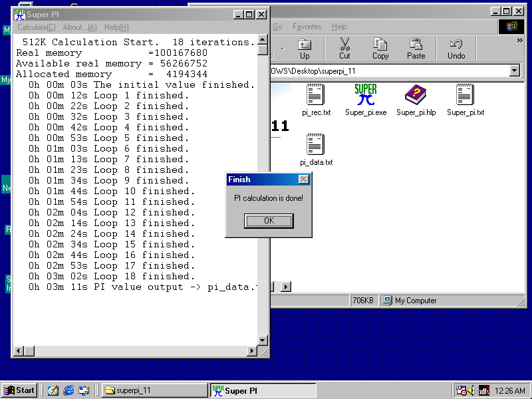
Task: Open the address bar dropdown arrow
Action: [514, 71]
